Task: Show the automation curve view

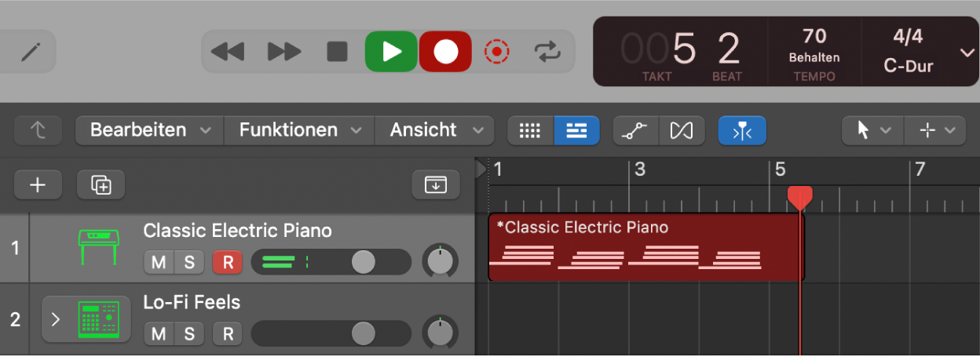Action: tap(635, 130)
